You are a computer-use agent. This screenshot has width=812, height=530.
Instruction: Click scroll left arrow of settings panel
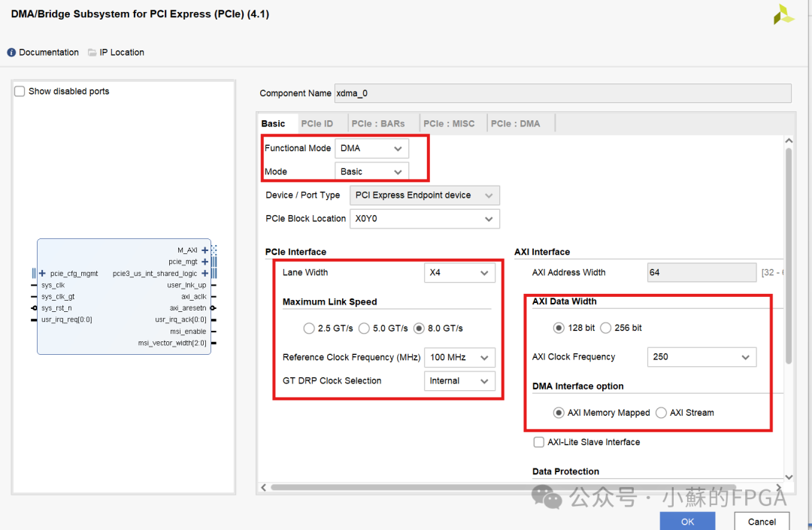pyautogui.click(x=264, y=488)
